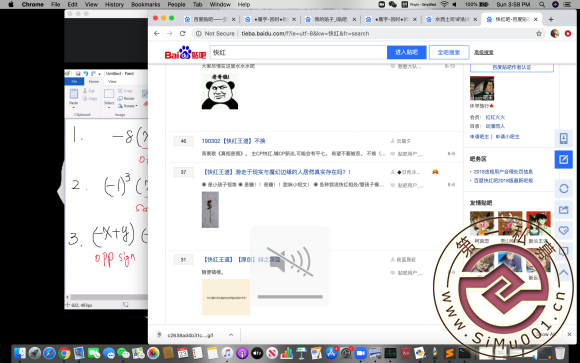Image resolution: width=580 pixels, height=363 pixels.
Task: Choose the Select rectangle tool in Paint
Action: pyautogui.click(x=109, y=94)
